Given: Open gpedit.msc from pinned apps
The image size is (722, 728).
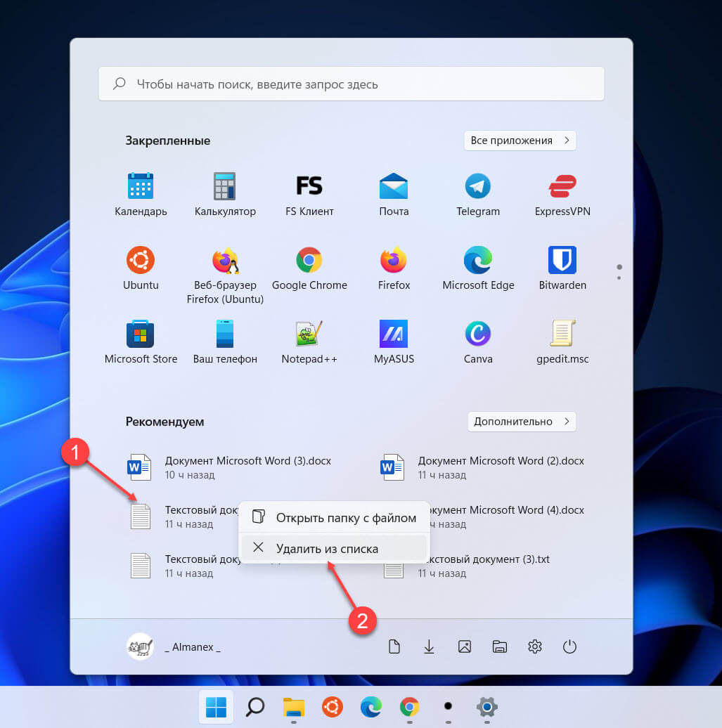Looking at the screenshot, I should pos(562,342).
